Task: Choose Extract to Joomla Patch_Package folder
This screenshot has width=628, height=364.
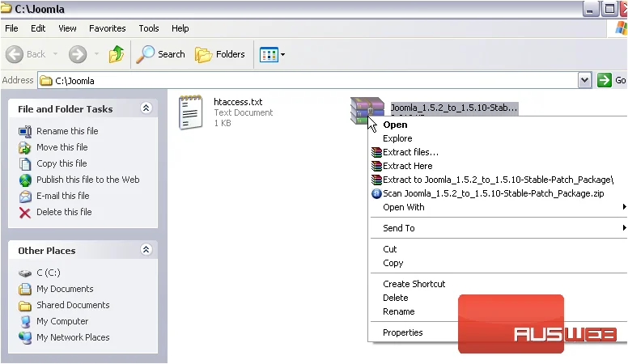Action: [498, 180]
